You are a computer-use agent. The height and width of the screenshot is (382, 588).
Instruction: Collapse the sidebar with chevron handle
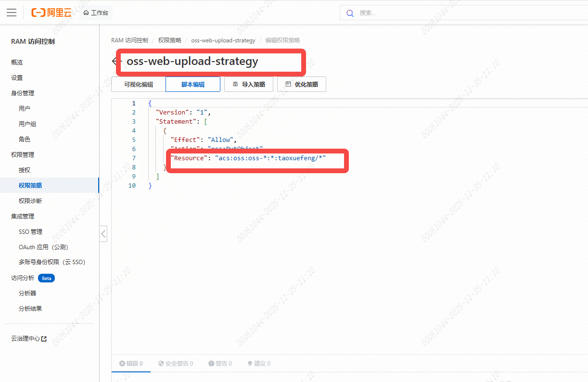point(103,234)
